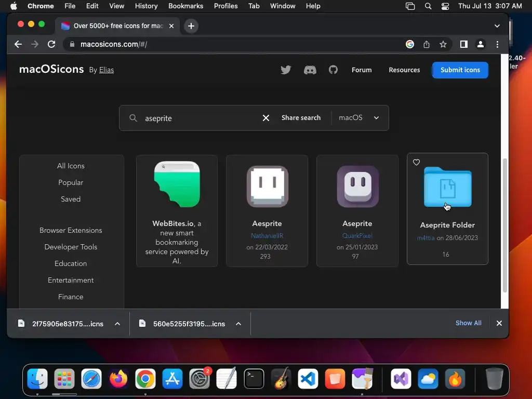Image resolution: width=532 pixels, height=399 pixels.
Task: Expand options for 2f75905e83175 download
Action: click(x=117, y=324)
